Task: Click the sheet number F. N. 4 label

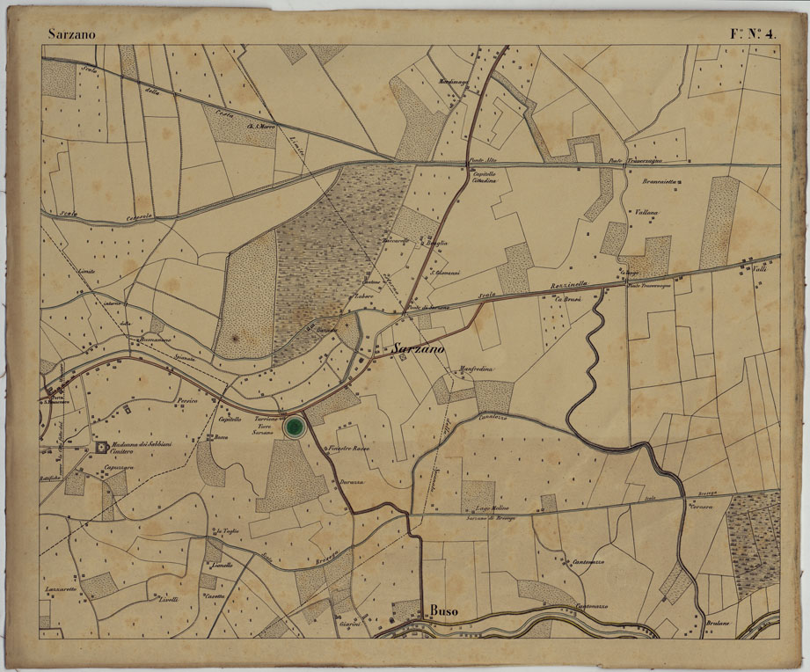Action: point(754,35)
